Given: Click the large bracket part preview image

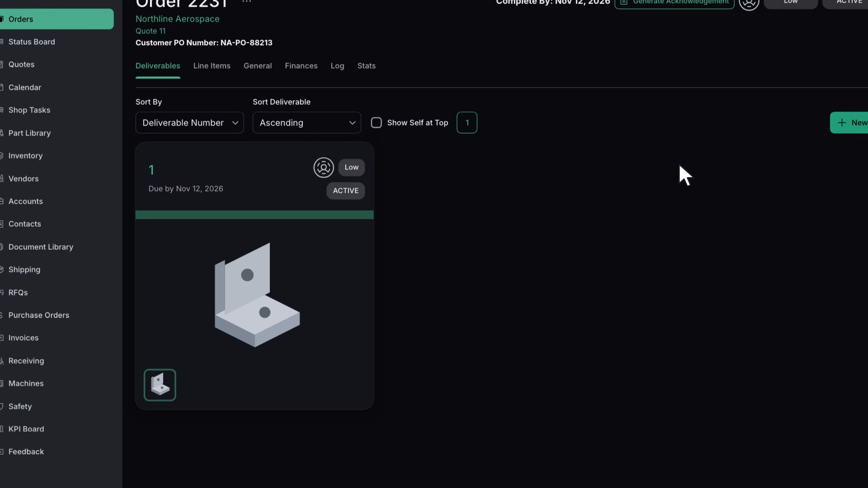Looking at the screenshot, I should click(257, 295).
